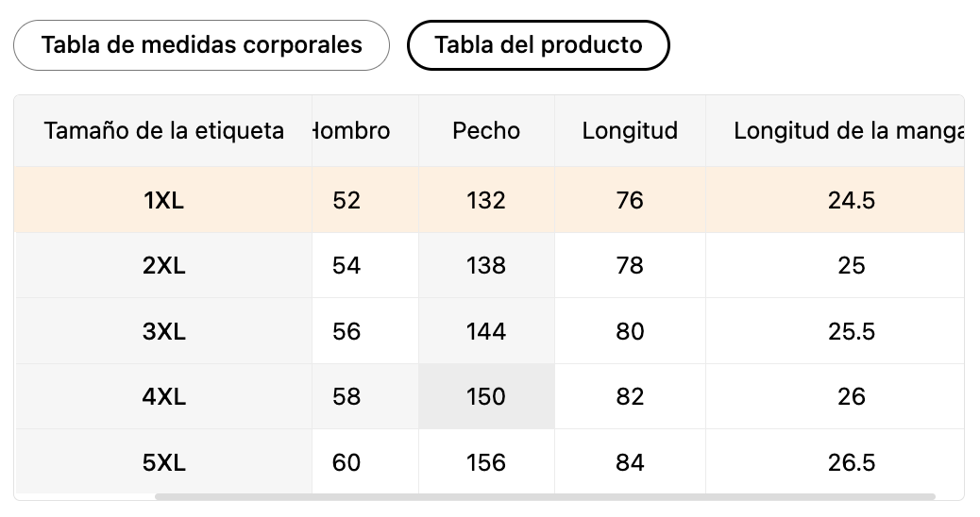The height and width of the screenshot is (517, 980).
Task: Click the 150 chest value for 4XL
Action: tap(486, 397)
